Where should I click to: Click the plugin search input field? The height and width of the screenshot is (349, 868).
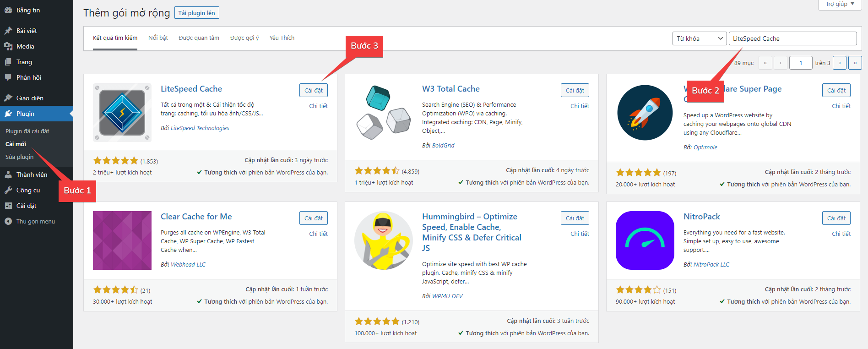coord(792,38)
